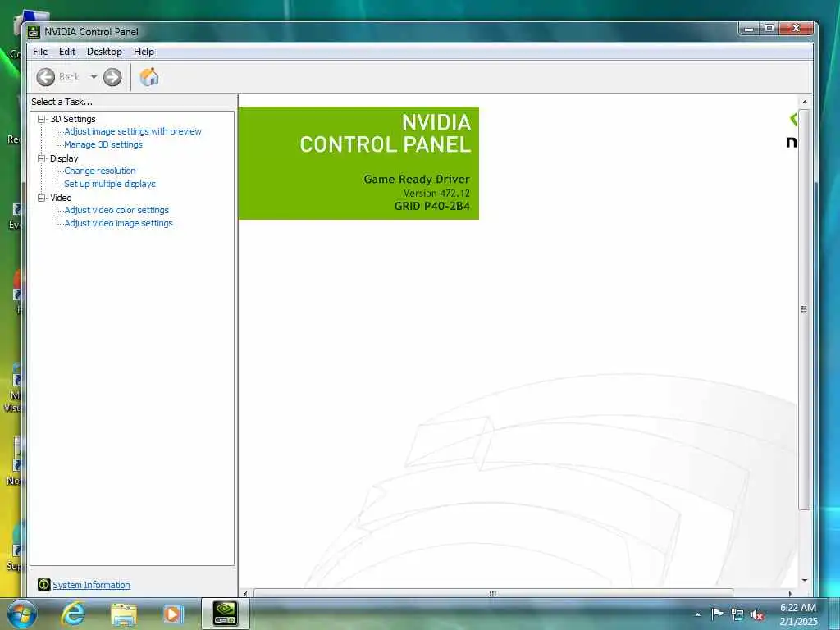Click the Forward arrow icon in toolbar
The width and height of the screenshot is (840, 630).
tap(112, 77)
